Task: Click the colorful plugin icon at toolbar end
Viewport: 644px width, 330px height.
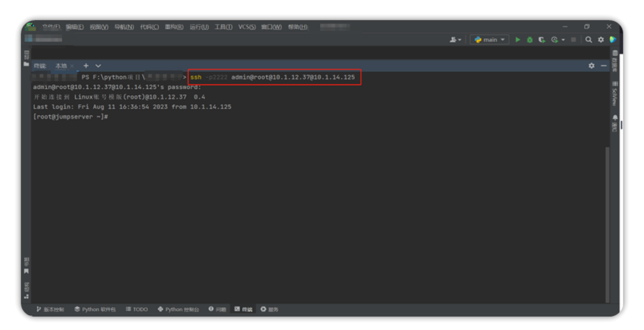Action: tap(613, 40)
